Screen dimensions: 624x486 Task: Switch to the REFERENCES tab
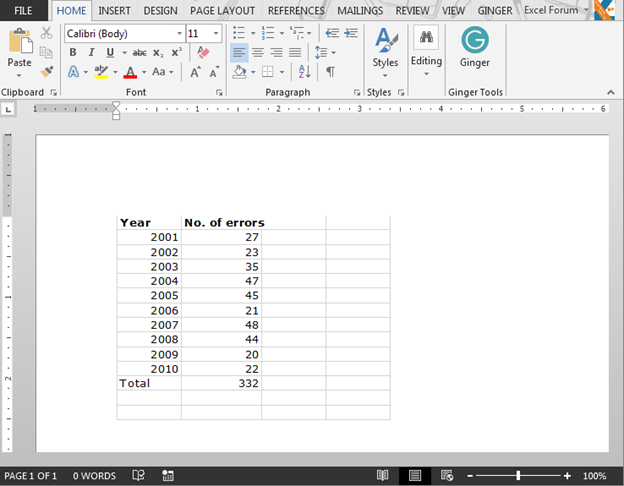point(296,11)
